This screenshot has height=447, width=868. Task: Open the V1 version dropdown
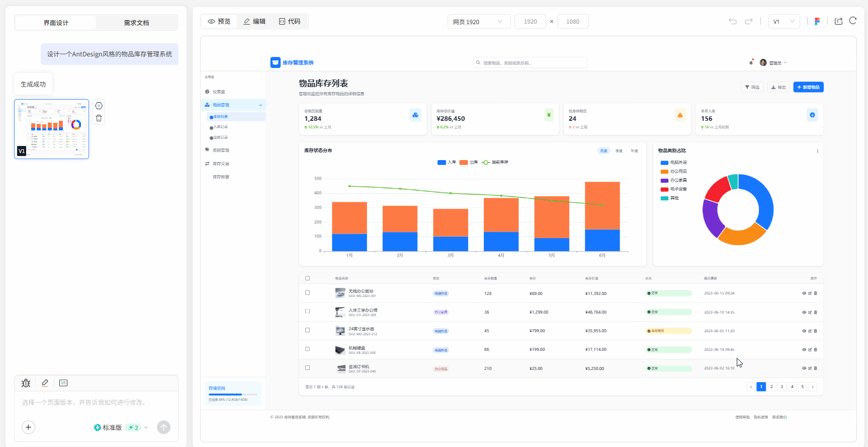point(784,22)
